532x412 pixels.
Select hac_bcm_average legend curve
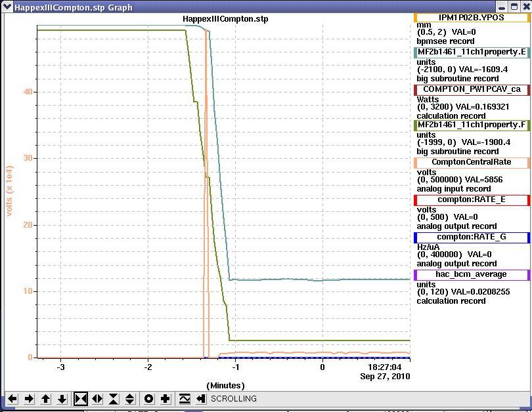(x=472, y=274)
